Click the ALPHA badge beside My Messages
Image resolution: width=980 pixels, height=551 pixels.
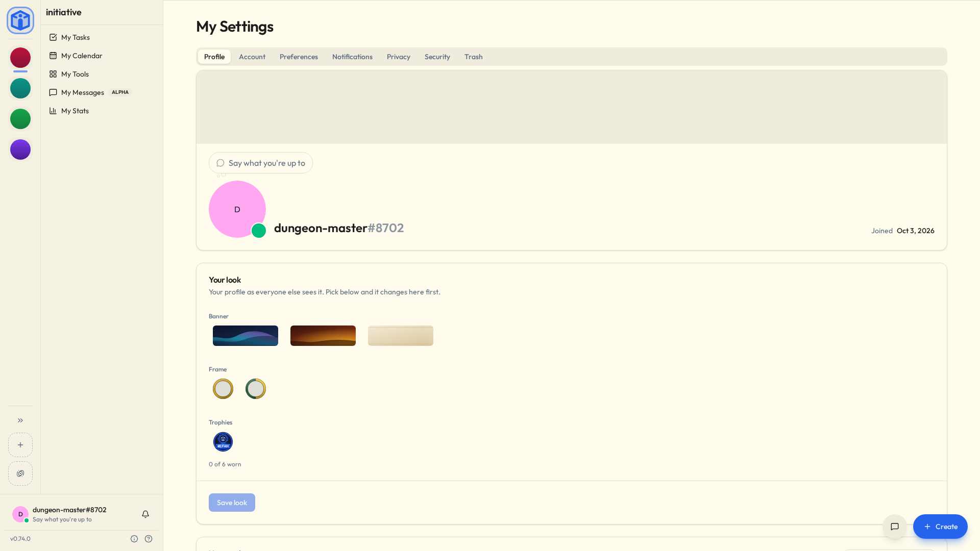(120, 92)
